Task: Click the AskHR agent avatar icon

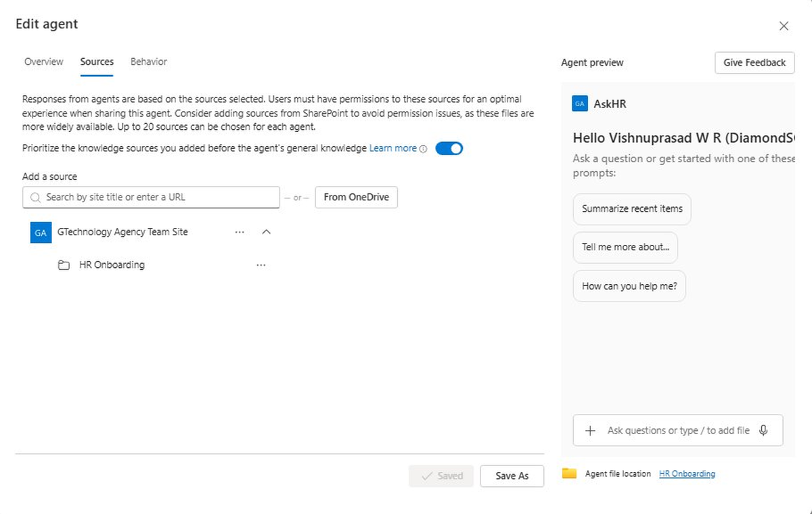Action: click(x=579, y=103)
